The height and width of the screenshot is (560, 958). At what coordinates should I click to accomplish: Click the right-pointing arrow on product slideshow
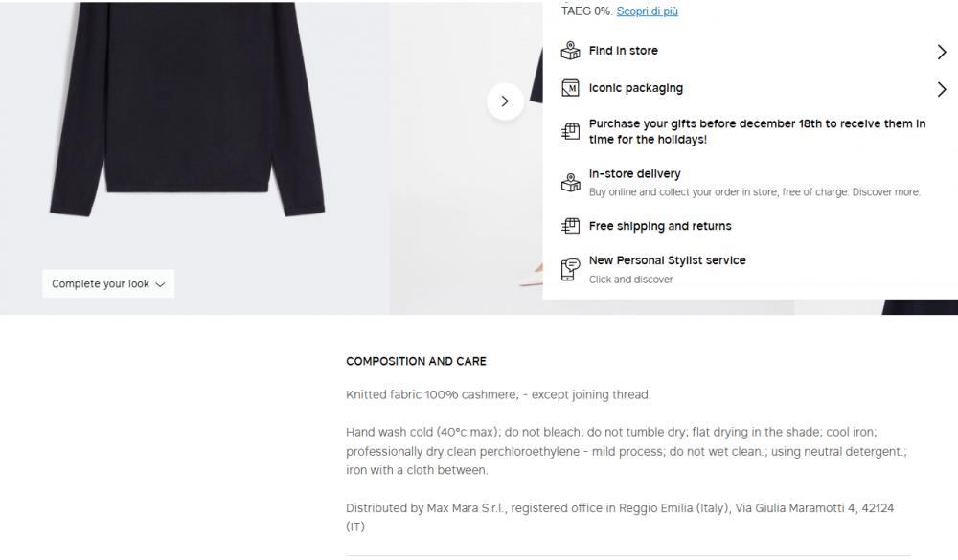tap(505, 101)
